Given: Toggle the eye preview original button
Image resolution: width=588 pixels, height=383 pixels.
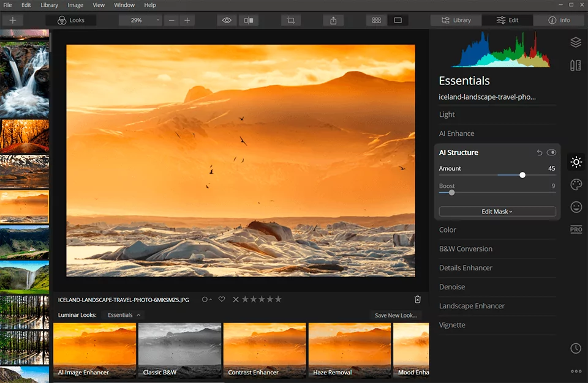Looking at the screenshot, I should [x=227, y=20].
